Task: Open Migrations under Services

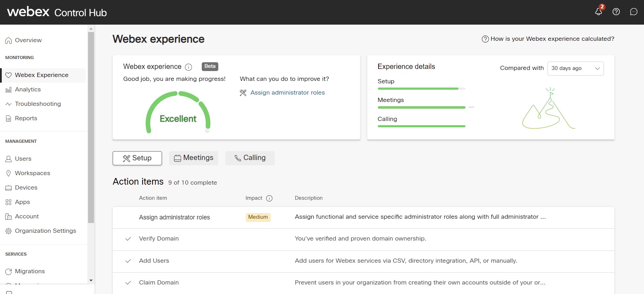Action: click(x=30, y=271)
